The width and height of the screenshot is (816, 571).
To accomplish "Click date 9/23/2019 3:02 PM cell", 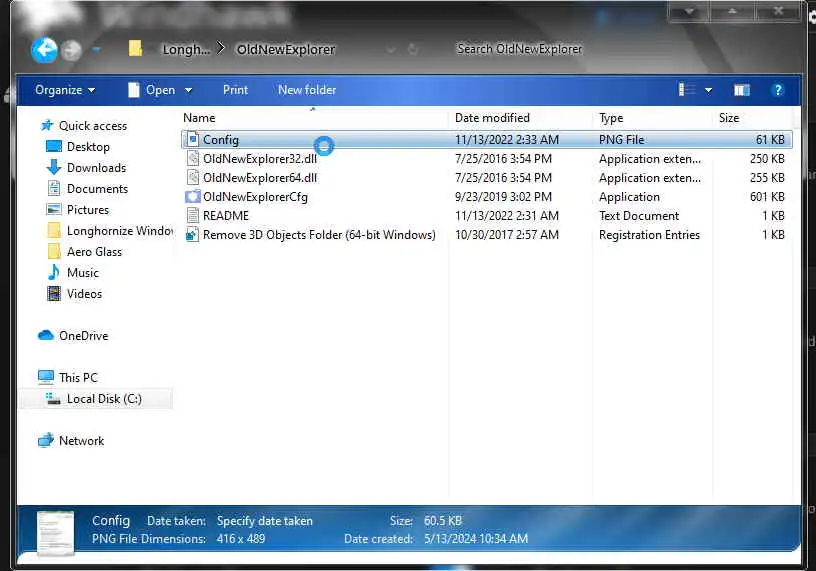I will pyautogui.click(x=503, y=197).
